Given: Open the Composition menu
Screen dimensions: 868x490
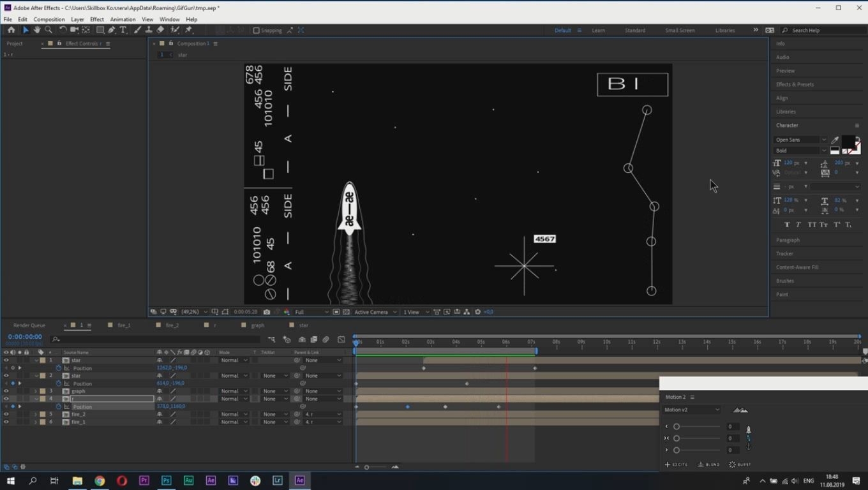Looking at the screenshot, I should coord(49,19).
